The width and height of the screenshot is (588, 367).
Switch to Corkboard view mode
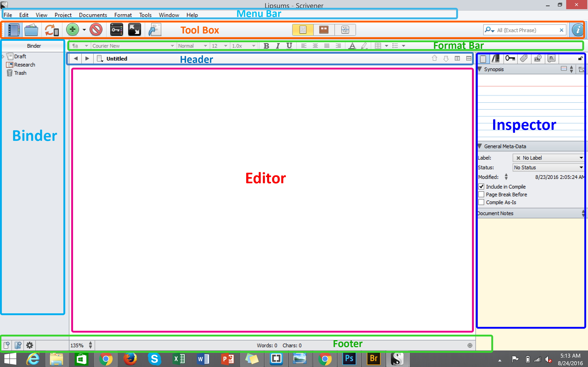pyautogui.click(x=324, y=30)
